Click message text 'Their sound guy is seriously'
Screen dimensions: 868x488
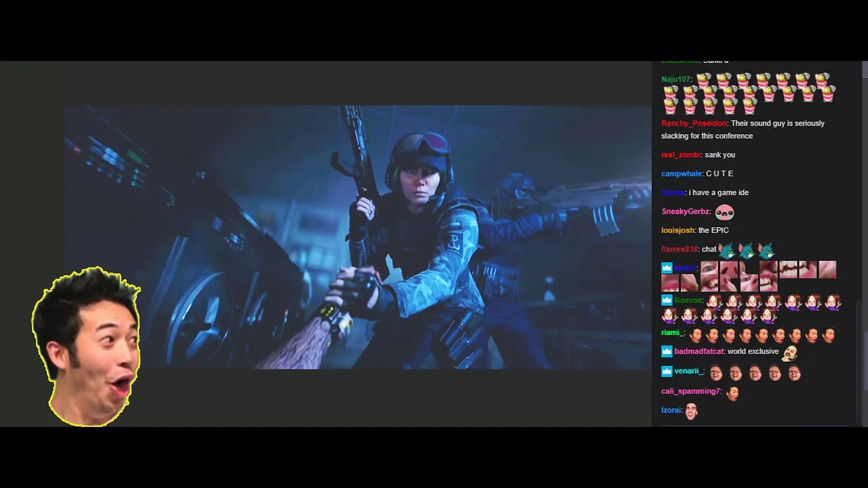point(778,123)
